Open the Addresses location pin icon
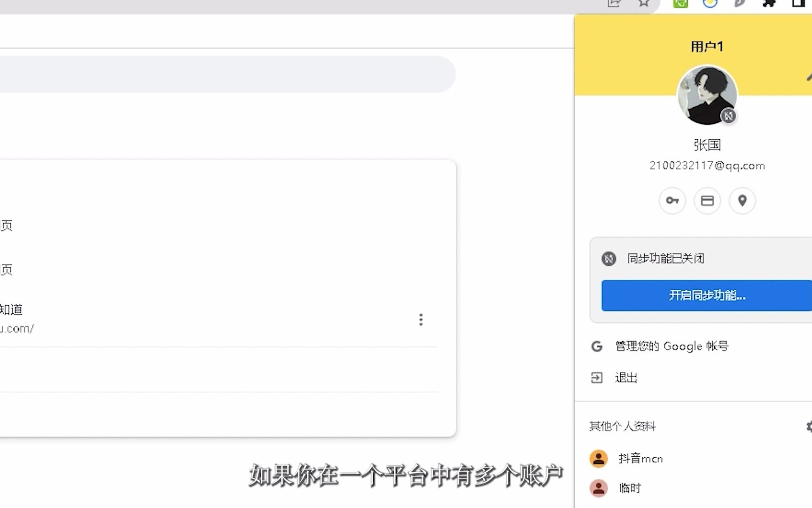812x508 pixels. pyautogui.click(x=742, y=200)
